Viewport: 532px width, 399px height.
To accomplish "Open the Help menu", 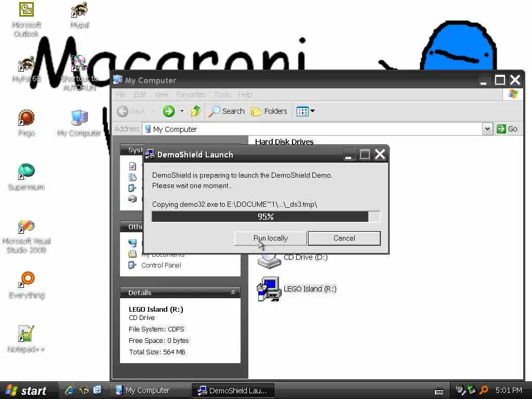I will [245, 95].
